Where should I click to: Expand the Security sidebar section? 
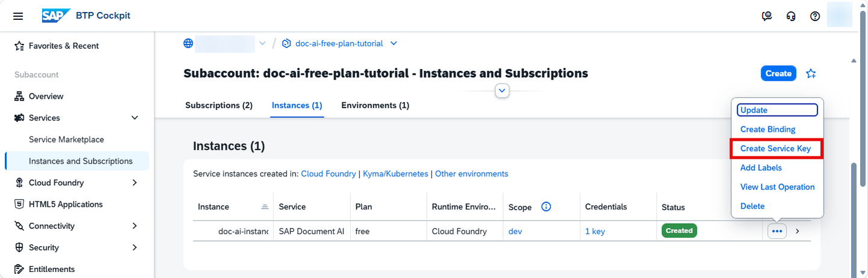click(134, 248)
